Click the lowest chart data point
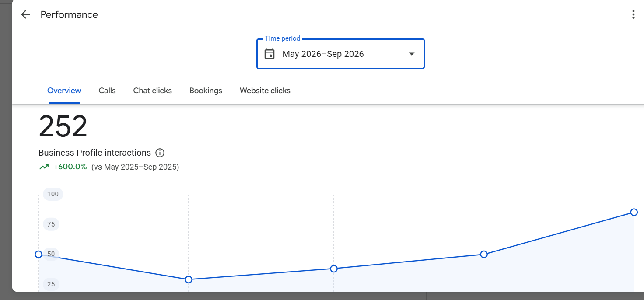Image resolution: width=644 pixels, height=300 pixels. pos(189,279)
